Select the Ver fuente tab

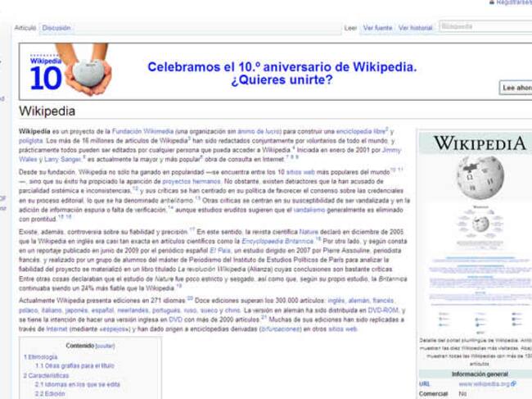[x=377, y=28]
